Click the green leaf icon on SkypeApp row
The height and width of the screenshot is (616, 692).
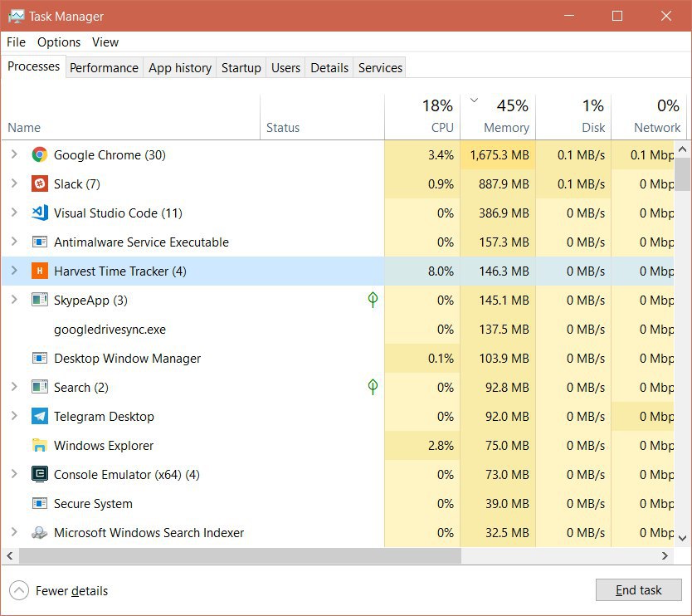(373, 300)
